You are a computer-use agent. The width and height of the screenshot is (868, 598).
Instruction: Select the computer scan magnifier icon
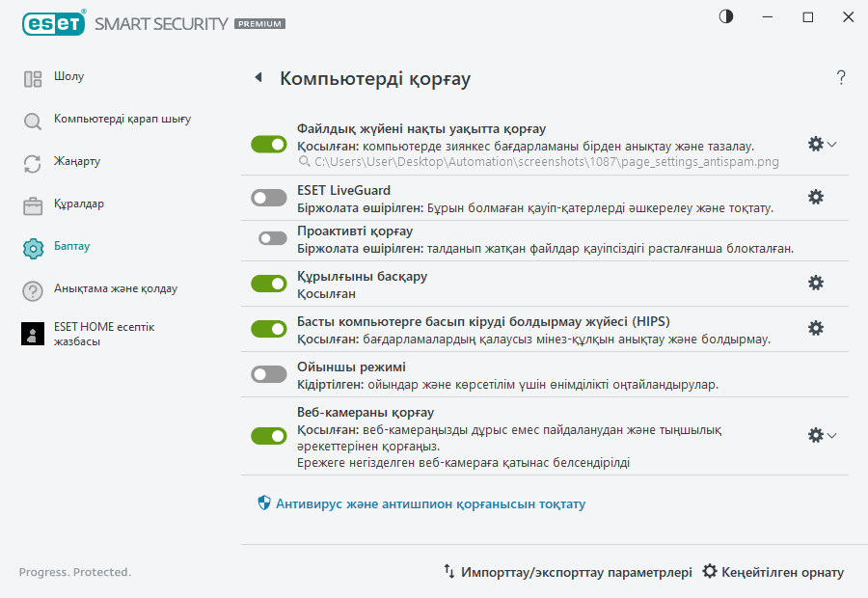[x=32, y=119]
